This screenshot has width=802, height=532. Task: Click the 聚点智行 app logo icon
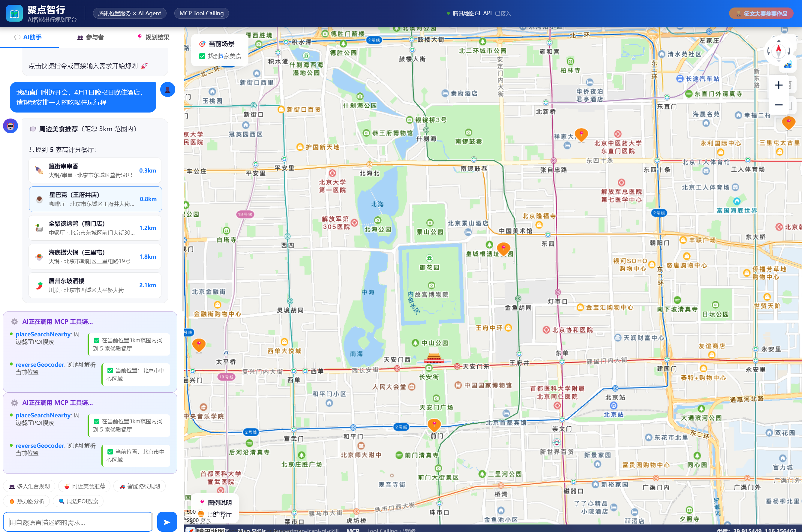tap(14, 14)
